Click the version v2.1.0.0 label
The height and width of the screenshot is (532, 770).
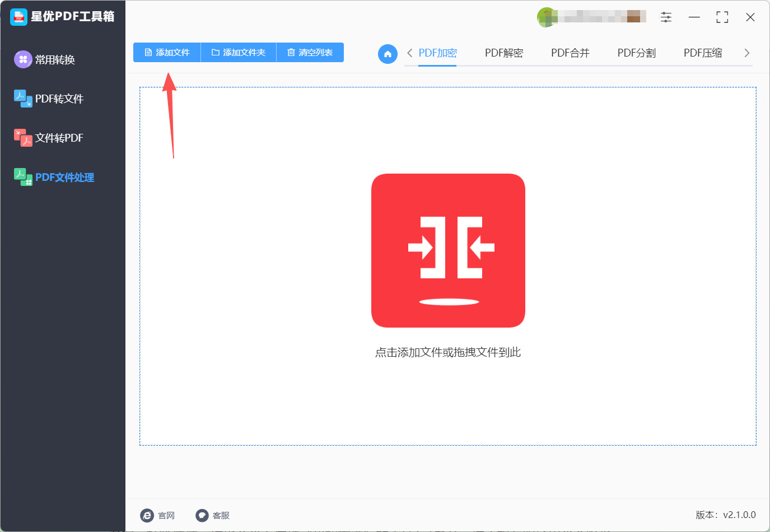click(x=726, y=515)
